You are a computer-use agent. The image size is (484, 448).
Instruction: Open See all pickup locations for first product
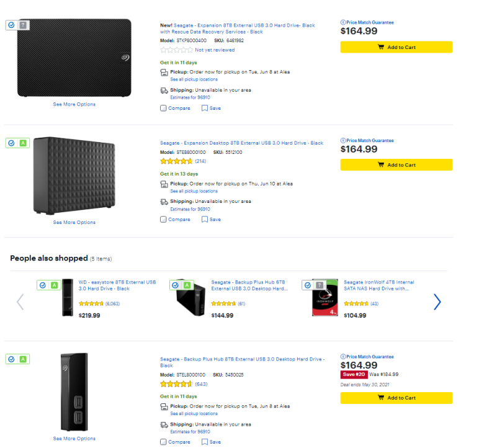(x=194, y=79)
